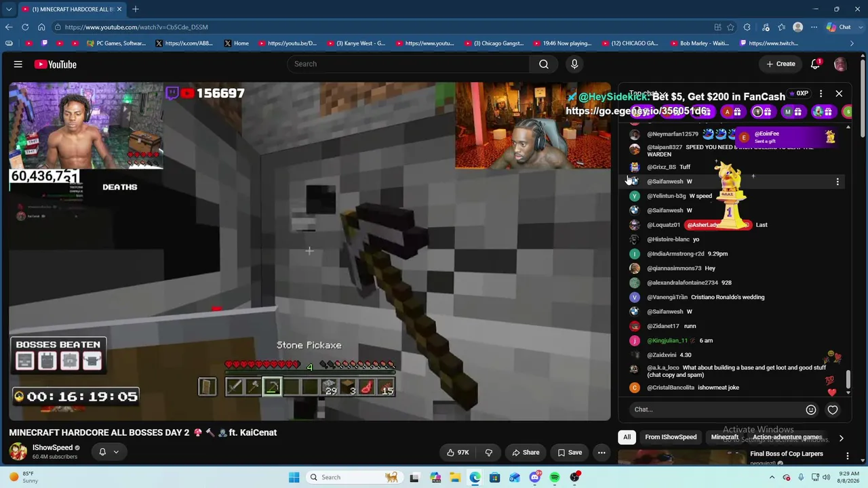868x488 pixels.
Task: Toggle channel notification bell under the video
Action: pos(102,452)
